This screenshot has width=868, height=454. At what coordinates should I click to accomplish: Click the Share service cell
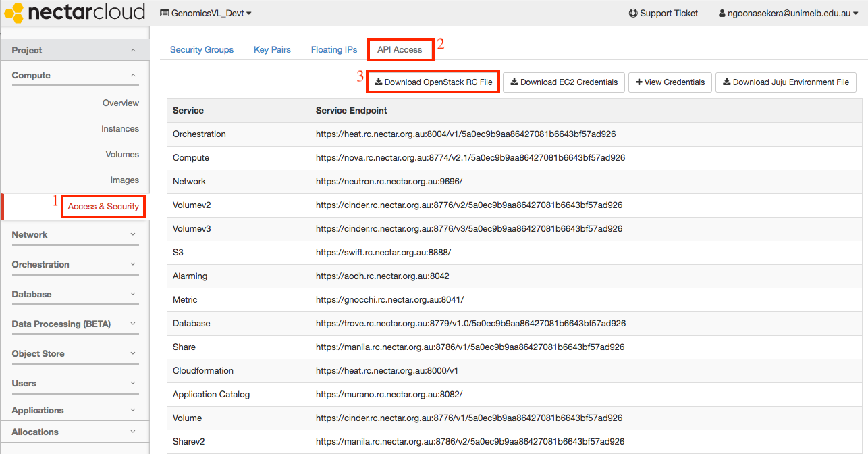[238, 347]
